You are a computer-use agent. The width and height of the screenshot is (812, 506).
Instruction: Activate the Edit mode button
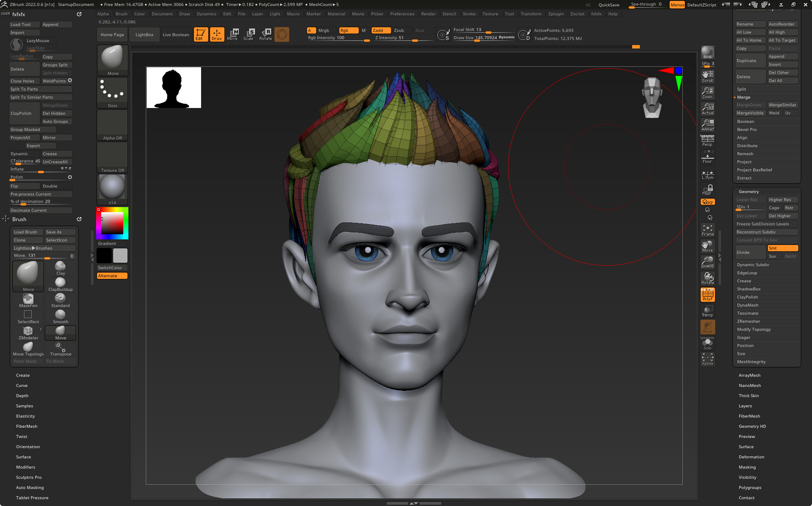point(201,34)
